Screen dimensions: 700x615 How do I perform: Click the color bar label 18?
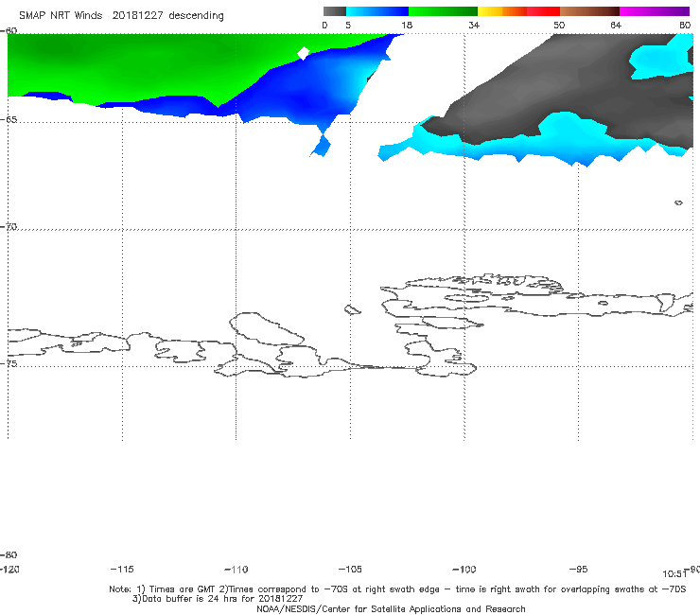407,25
